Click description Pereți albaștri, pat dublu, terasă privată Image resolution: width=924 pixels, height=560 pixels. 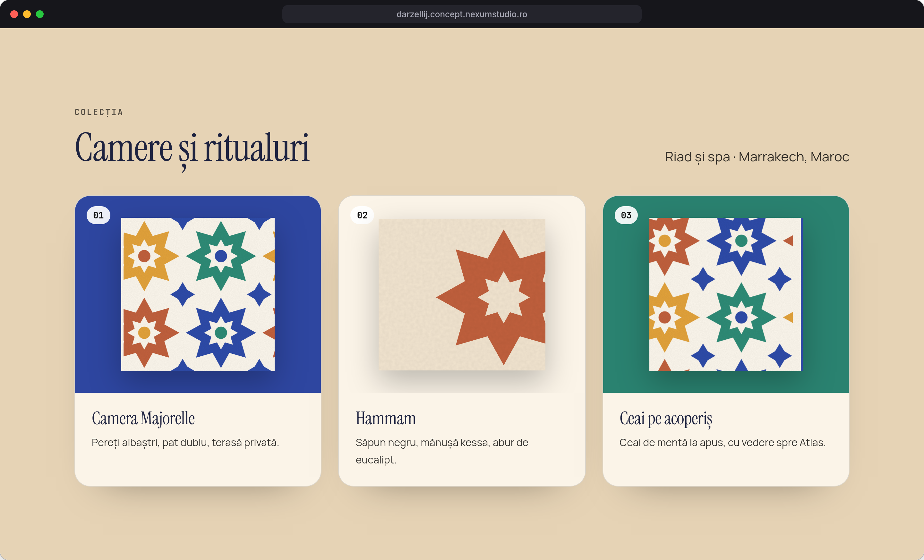[185, 443]
